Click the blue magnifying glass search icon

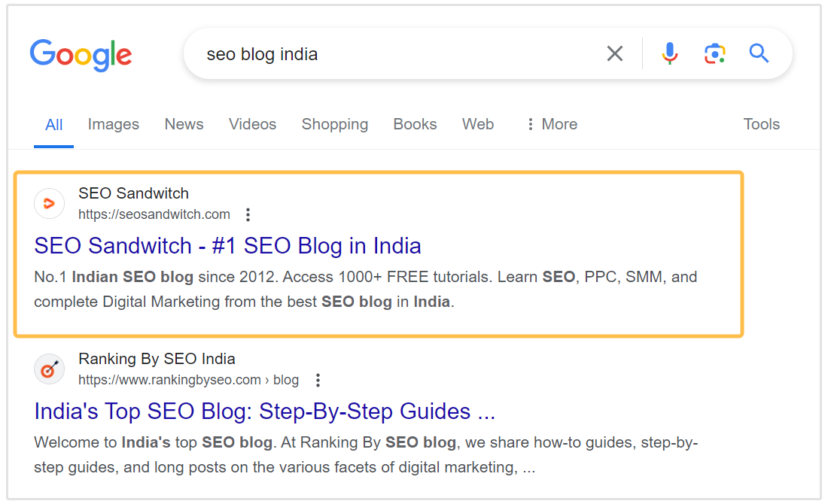pyautogui.click(x=759, y=53)
